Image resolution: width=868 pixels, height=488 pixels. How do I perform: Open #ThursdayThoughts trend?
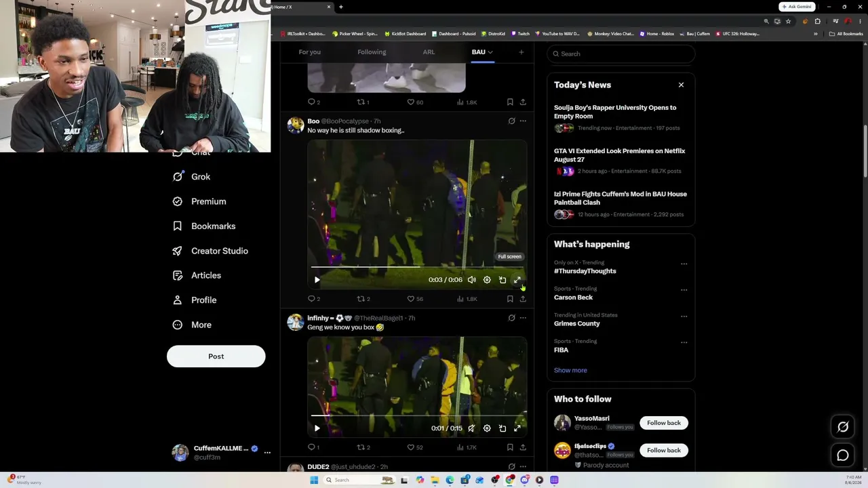(585, 271)
